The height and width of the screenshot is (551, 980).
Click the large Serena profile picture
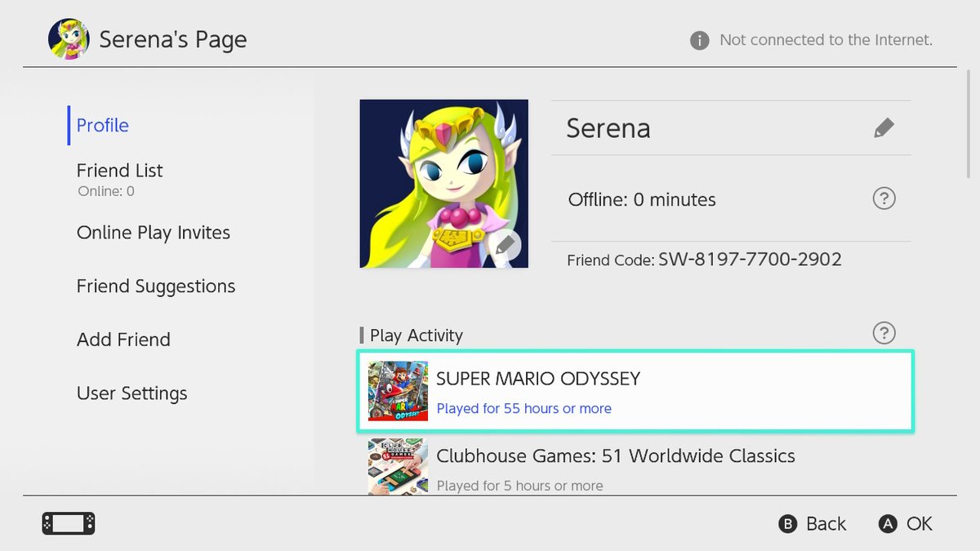tap(443, 184)
